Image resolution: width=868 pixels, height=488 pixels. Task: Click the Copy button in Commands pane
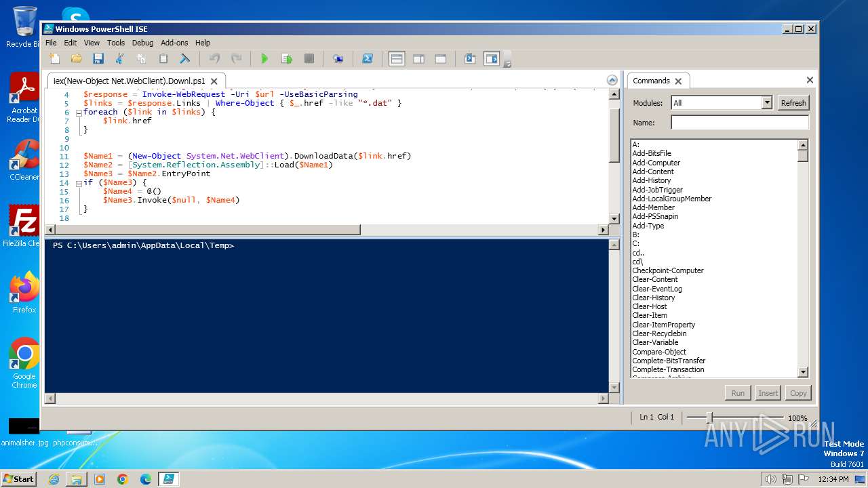click(x=798, y=393)
